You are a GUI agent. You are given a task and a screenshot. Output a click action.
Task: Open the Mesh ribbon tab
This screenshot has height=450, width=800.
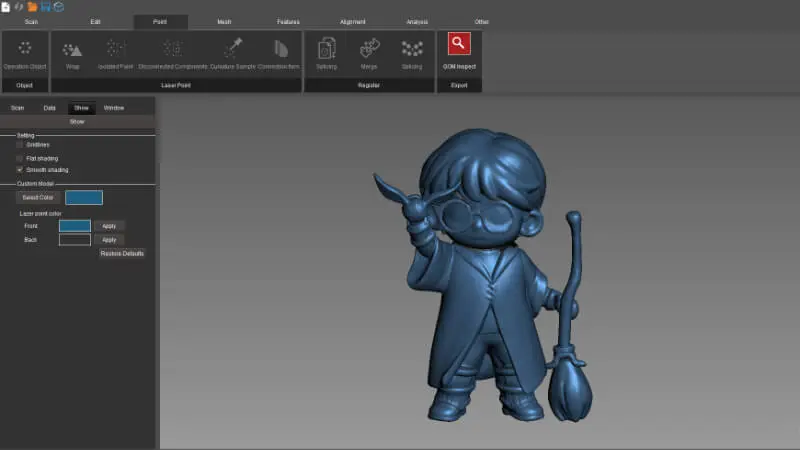pyautogui.click(x=224, y=21)
